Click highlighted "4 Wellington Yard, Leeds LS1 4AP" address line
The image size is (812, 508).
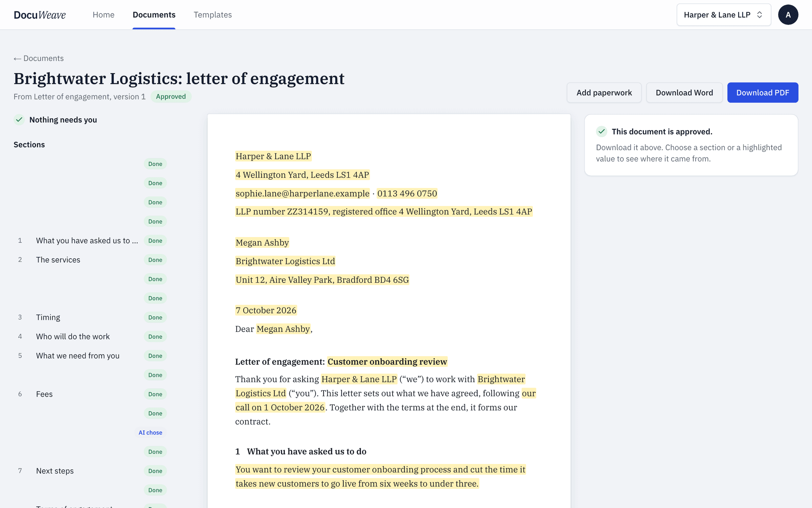pos(302,175)
